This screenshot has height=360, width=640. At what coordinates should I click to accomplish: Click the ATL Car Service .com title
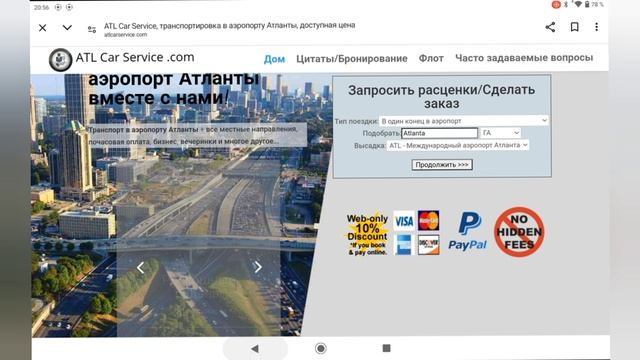click(x=135, y=58)
